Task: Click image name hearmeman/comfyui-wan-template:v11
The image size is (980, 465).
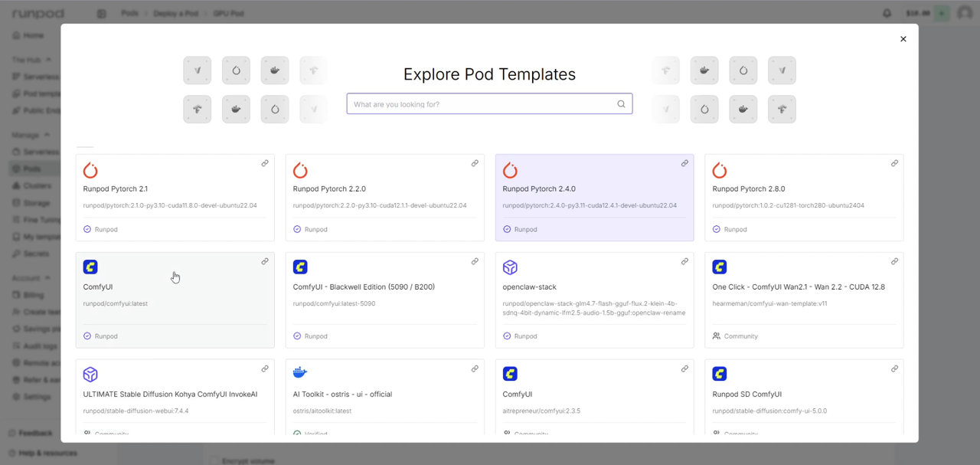Action: point(771,303)
